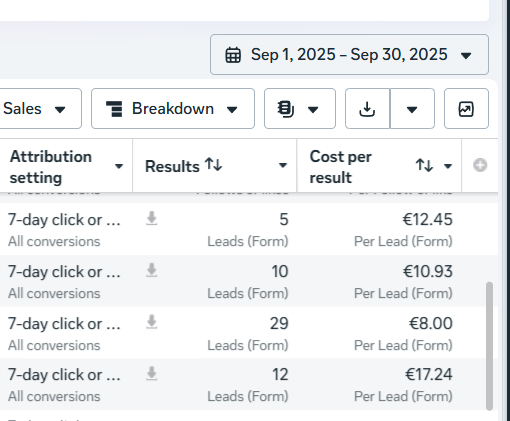The width and height of the screenshot is (510, 421).
Task: Open the Sales dropdown
Action: pyautogui.click(x=39, y=109)
